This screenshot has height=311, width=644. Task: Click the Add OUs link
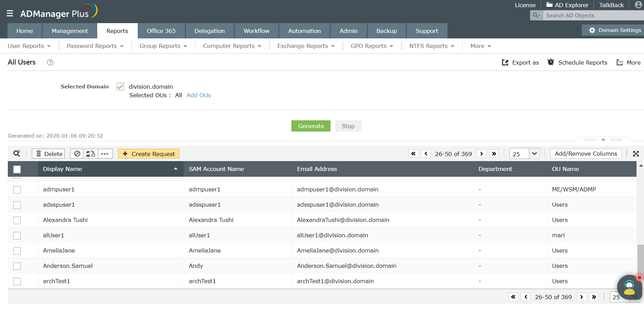click(x=199, y=96)
